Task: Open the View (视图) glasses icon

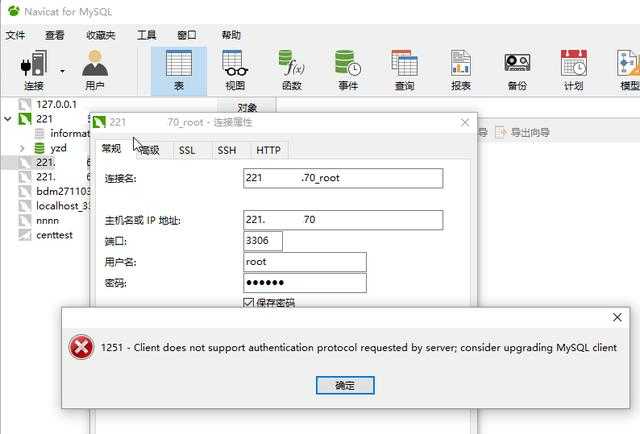Action: click(235, 63)
